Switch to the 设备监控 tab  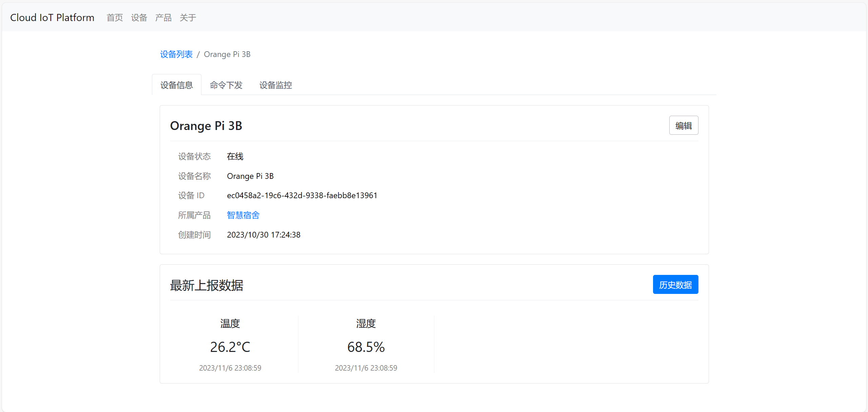276,85
